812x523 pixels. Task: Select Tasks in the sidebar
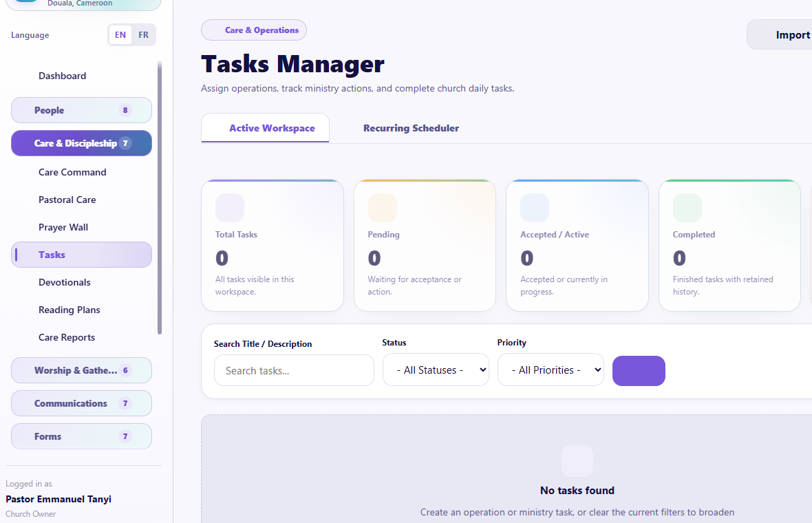pos(81,255)
